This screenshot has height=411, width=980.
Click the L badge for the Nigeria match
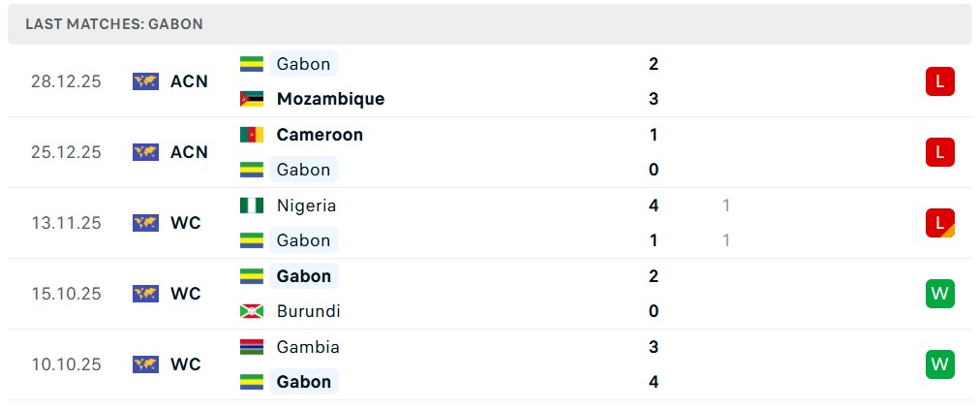pos(939,223)
